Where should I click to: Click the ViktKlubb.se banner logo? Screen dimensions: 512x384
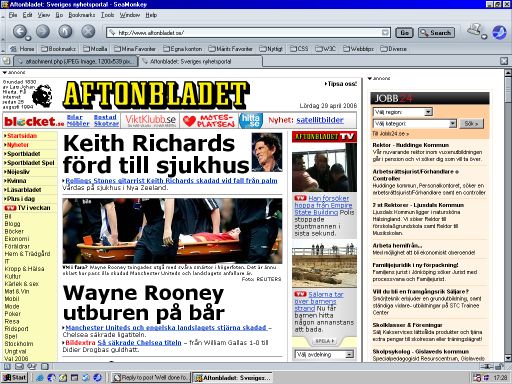[x=150, y=120]
